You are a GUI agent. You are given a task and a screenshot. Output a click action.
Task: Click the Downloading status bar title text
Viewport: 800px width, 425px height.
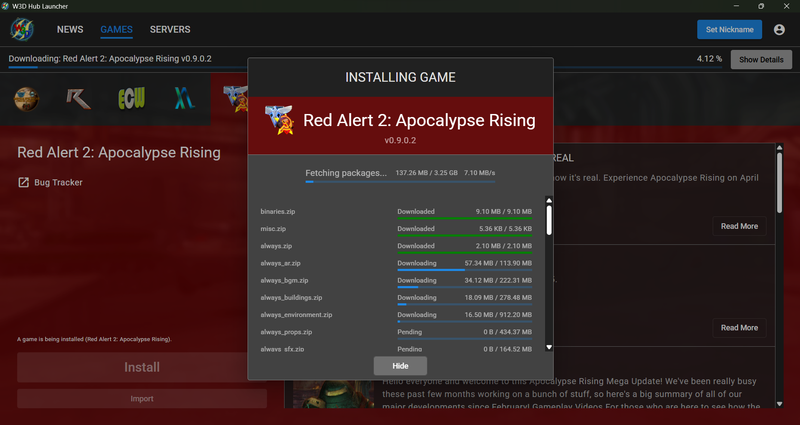coord(110,59)
